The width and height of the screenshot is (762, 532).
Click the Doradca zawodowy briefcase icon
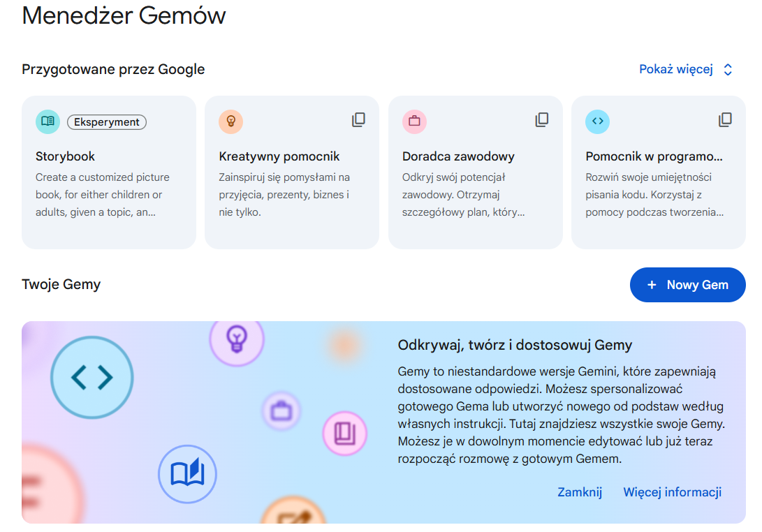[x=415, y=121]
